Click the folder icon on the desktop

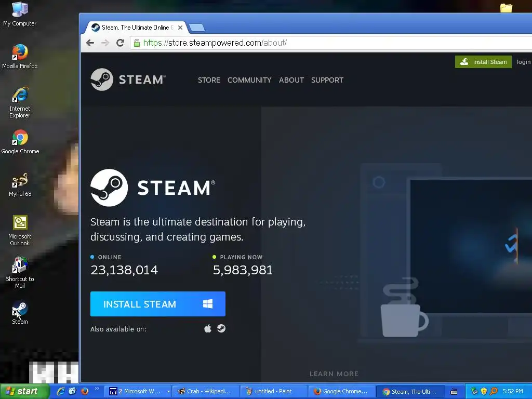point(506,7)
